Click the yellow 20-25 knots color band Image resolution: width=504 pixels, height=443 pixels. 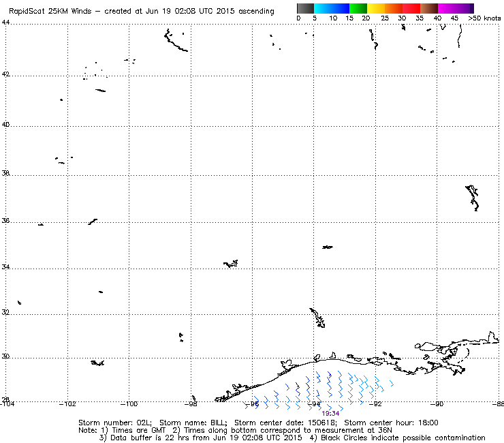(376, 8)
